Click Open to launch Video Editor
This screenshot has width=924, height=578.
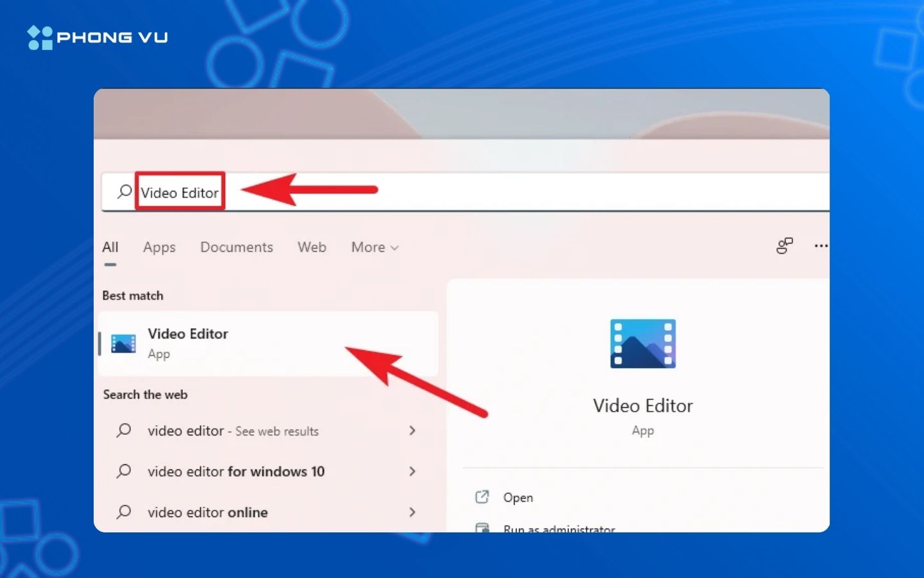[518, 496]
